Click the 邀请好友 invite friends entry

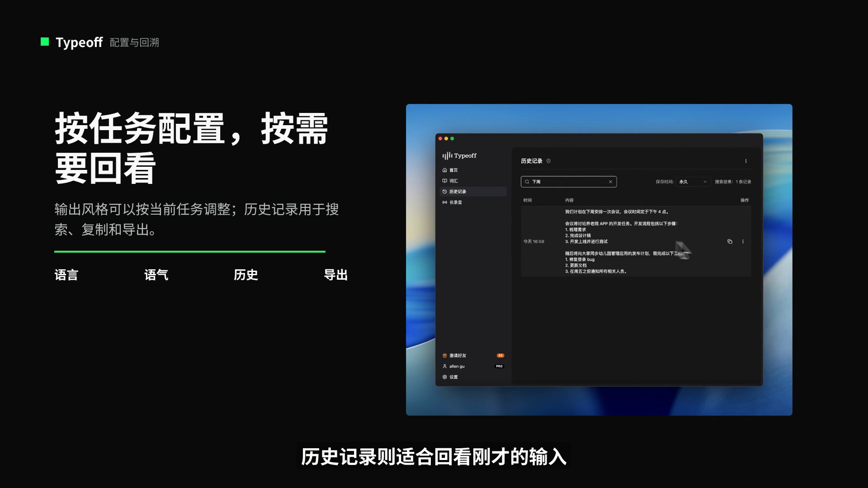(x=473, y=356)
